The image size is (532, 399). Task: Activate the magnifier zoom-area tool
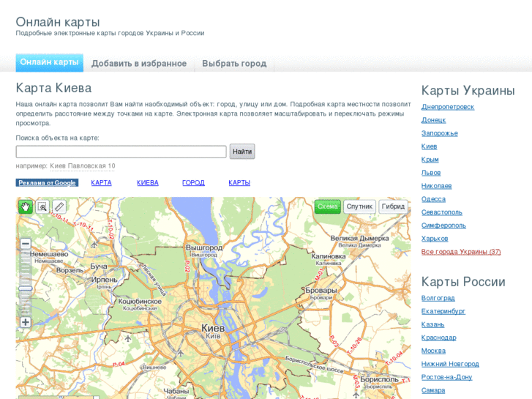point(42,206)
